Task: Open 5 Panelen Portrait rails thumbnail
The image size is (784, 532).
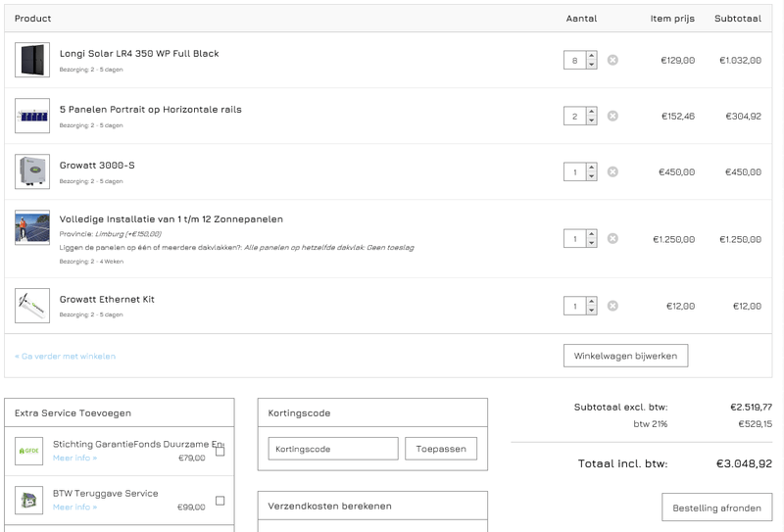Action: click(x=32, y=116)
